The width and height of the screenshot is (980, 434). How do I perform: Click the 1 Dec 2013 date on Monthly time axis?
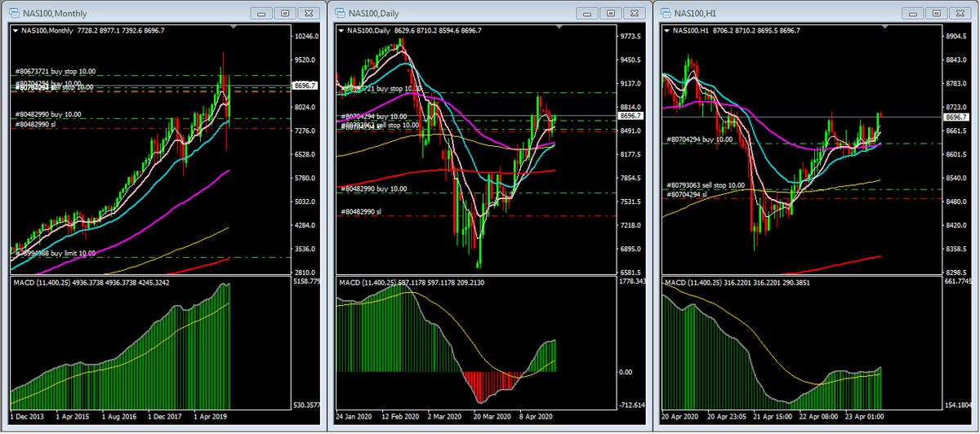tap(27, 416)
